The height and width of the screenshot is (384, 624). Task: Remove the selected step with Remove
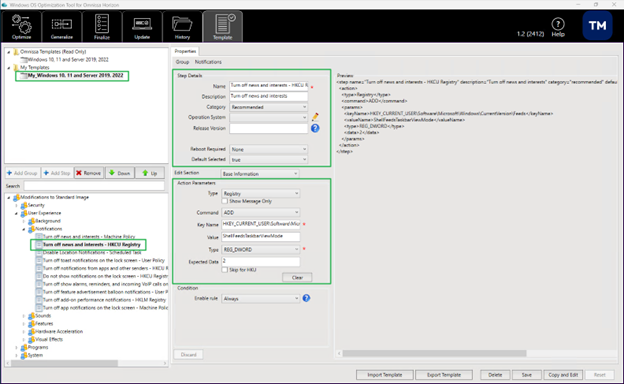(x=88, y=173)
